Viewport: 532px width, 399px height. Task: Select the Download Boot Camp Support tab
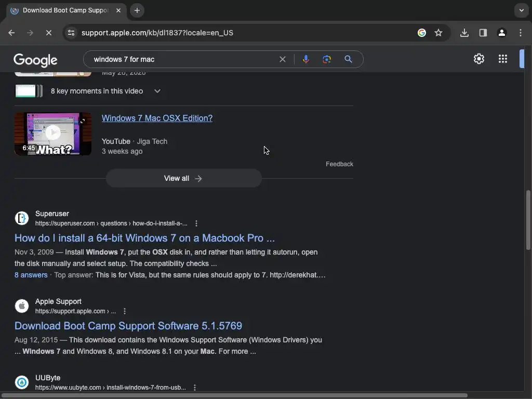click(x=66, y=10)
